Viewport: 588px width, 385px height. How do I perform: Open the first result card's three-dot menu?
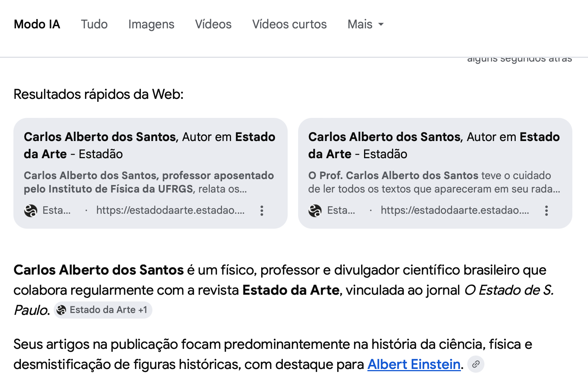click(x=262, y=211)
